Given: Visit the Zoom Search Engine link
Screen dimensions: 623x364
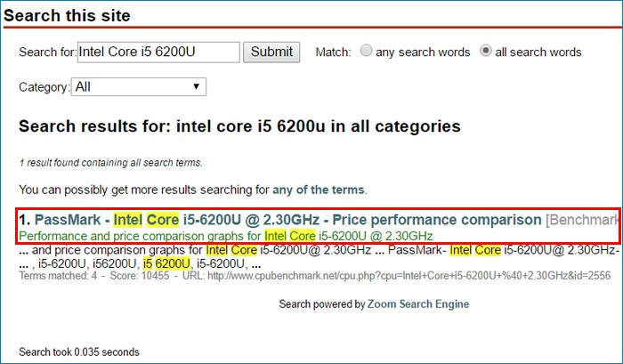Looking at the screenshot, I should (x=418, y=304).
